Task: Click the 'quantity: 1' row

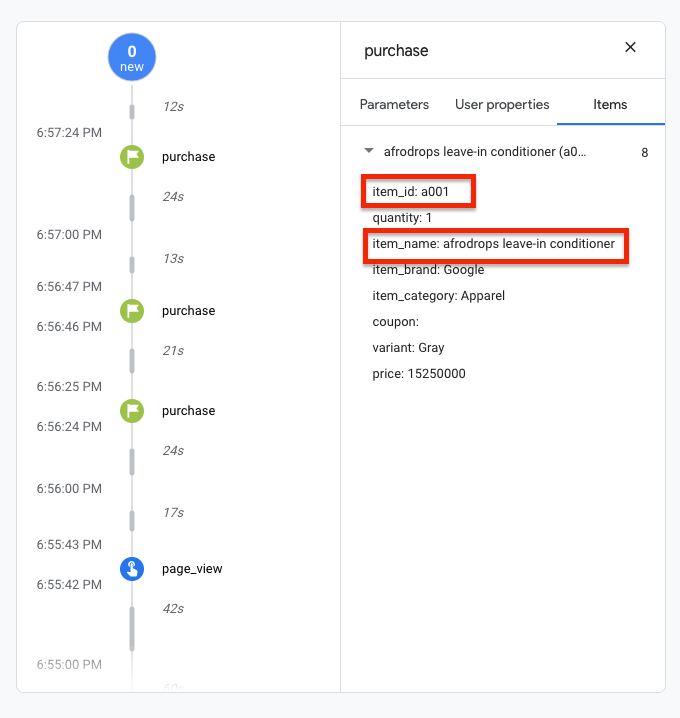Action: [402, 218]
